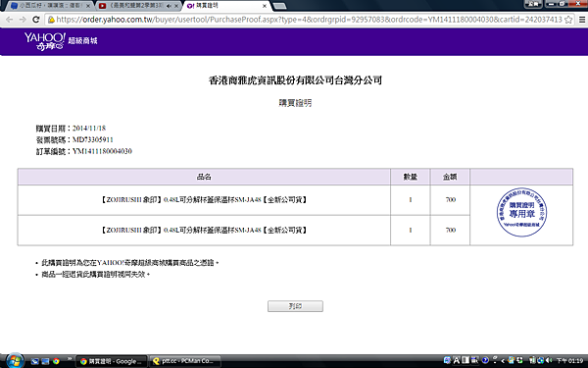This screenshot has width=588, height=368.
Task: Open the Windows Start orb
Action: (x=15, y=361)
